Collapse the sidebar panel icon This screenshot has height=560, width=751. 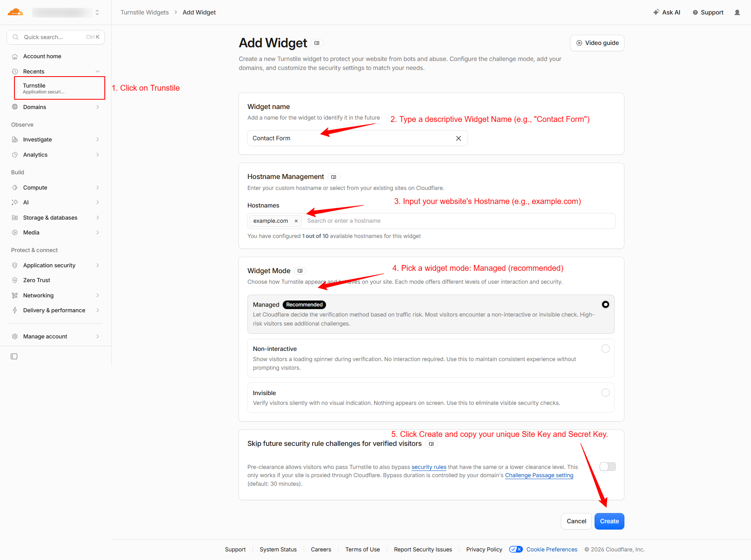14,356
